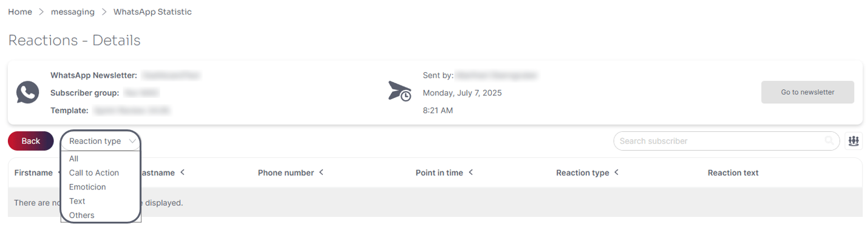This screenshot has width=868, height=229.
Task: Sort by Point in time arrow
Action: pos(470,173)
